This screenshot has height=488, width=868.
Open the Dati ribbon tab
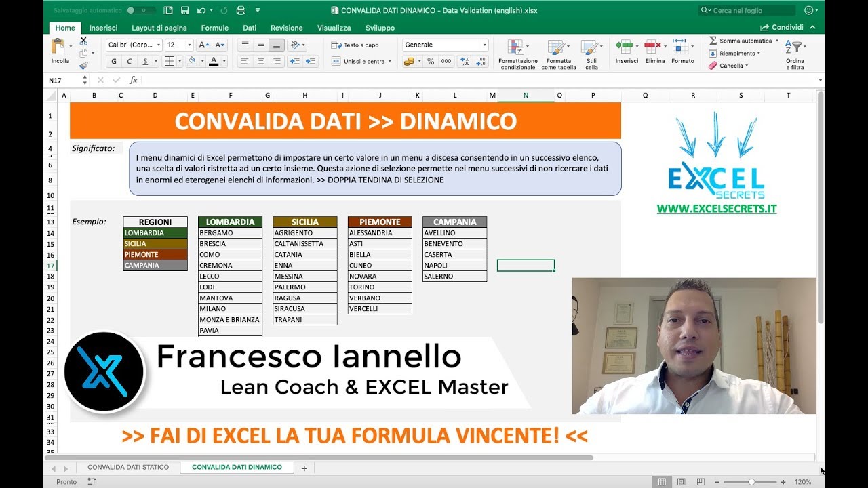[x=250, y=28]
